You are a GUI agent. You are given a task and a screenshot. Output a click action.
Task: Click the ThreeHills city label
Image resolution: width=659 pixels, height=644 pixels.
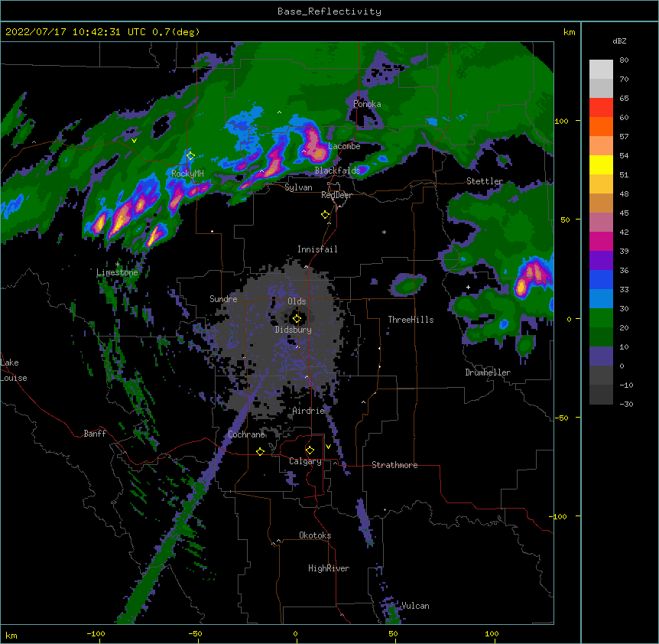[x=411, y=320]
